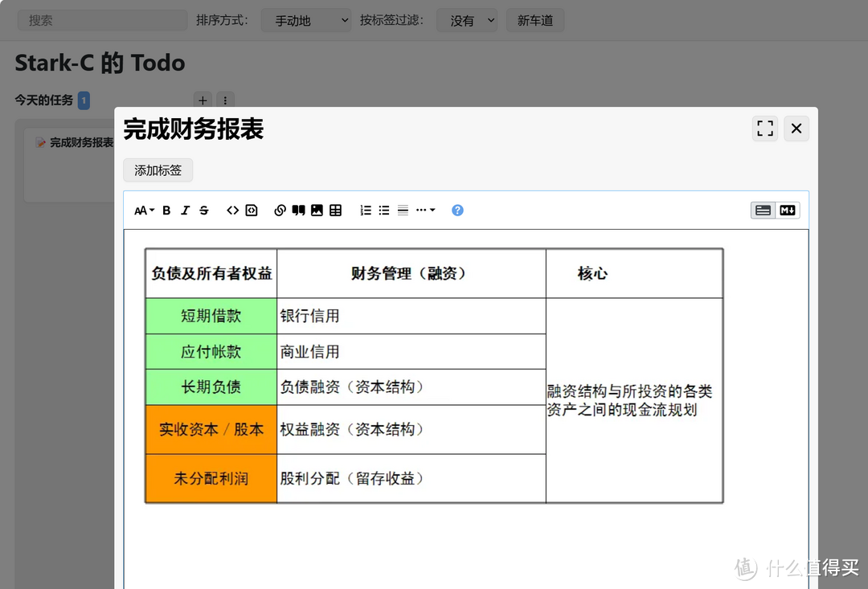Open the 排序方式 sort dropdown

[306, 21]
